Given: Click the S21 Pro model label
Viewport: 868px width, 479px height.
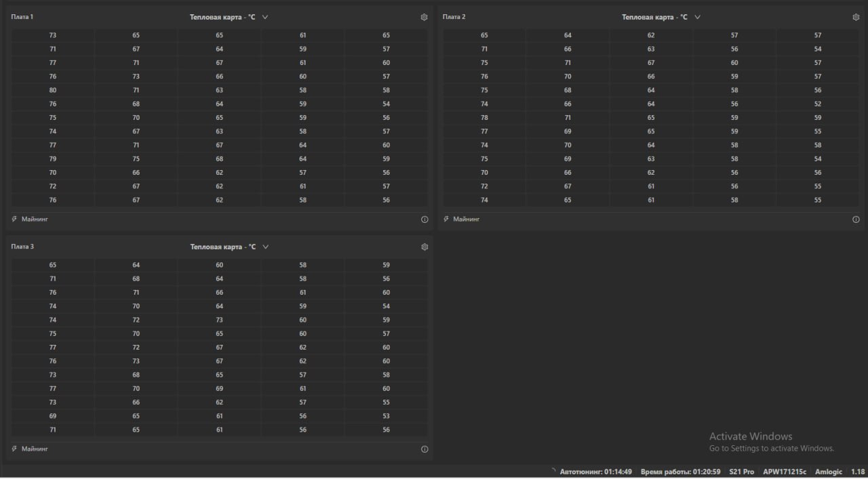Looking at the screenshot, I should pyautogui.click(x=741, y=472).
